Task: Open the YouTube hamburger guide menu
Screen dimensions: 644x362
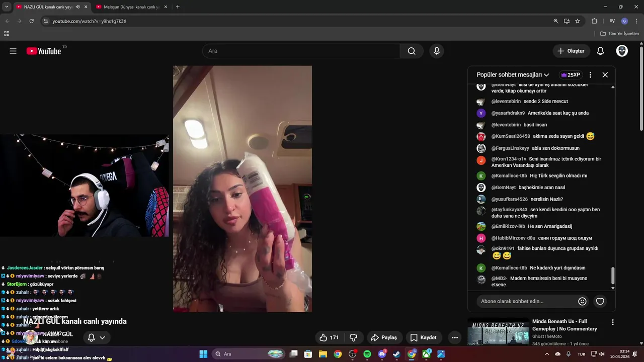Action: [13, 51]
